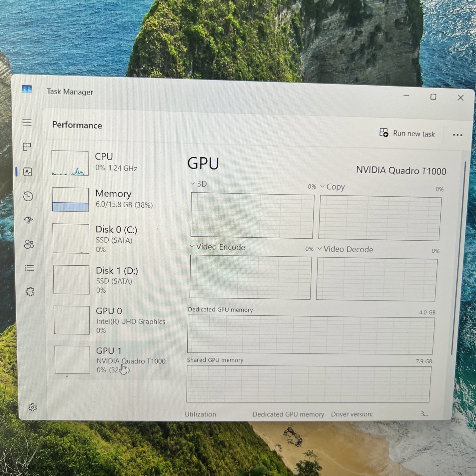Open the Processes page icon
This screenshot has height=476, width=476.
(27, 147)
